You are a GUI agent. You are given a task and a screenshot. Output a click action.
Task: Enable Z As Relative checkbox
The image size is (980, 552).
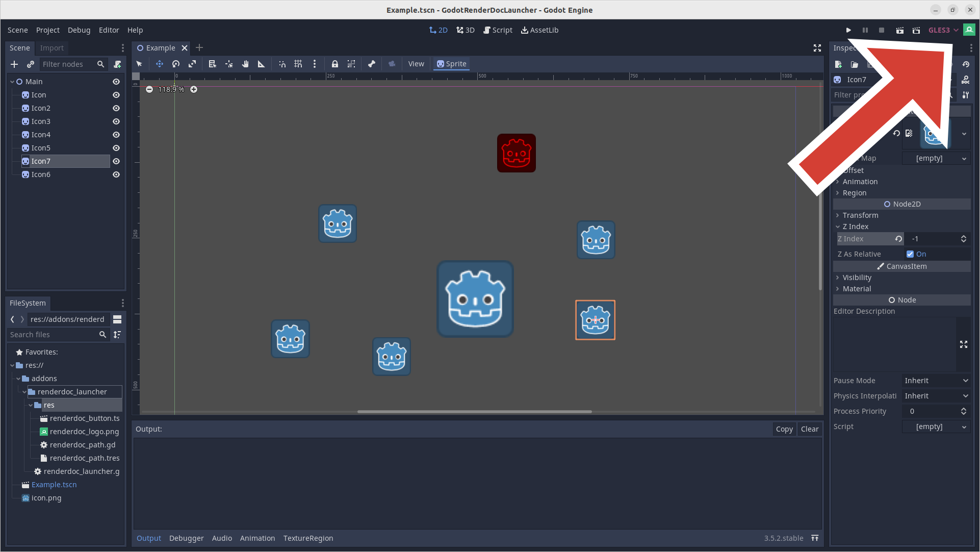click(x=911, y=254)
